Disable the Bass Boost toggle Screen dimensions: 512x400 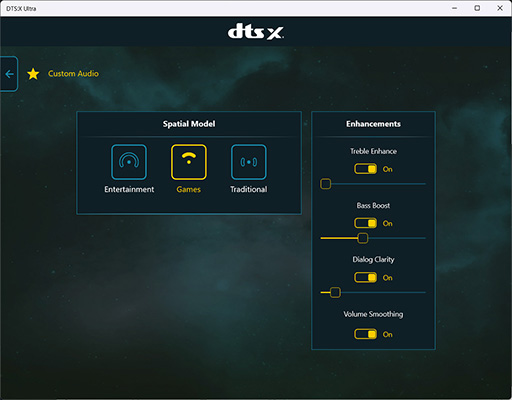[365, 223]
